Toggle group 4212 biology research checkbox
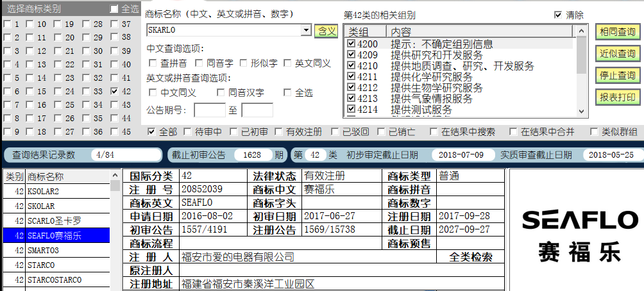This screenshot has height=291, width=644. tap(351, 87)
